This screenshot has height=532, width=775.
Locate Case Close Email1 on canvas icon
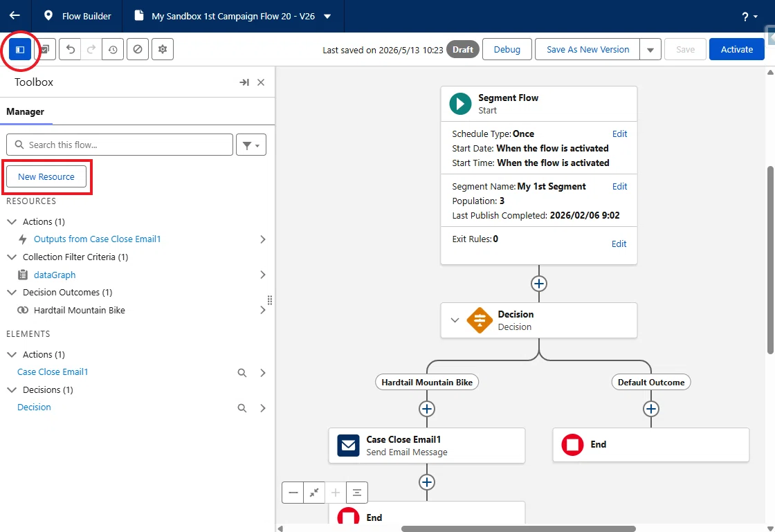click(x=242, y=373)
